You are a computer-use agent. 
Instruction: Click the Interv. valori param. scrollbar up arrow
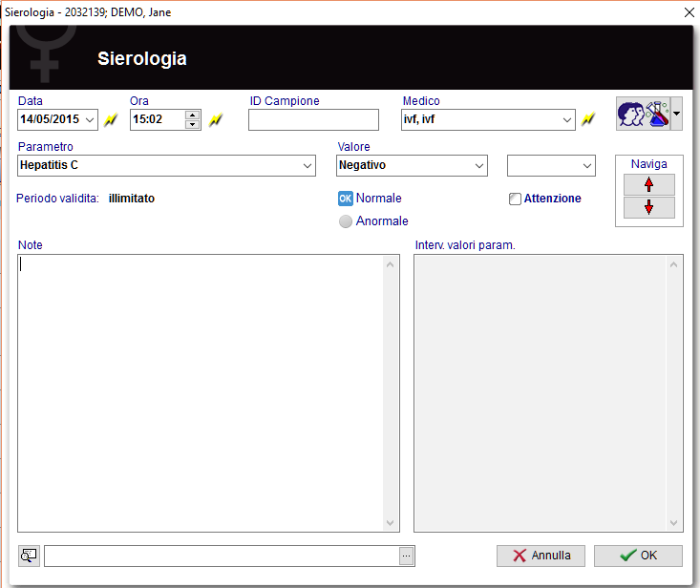click(x=673, y=265)
